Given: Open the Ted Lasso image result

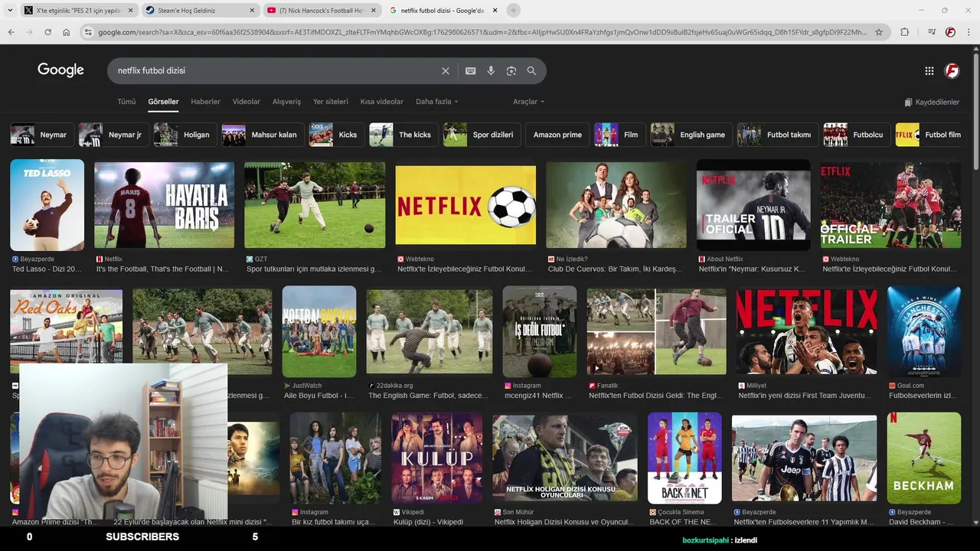Looking at the screenshot, I should coord(47,205).
